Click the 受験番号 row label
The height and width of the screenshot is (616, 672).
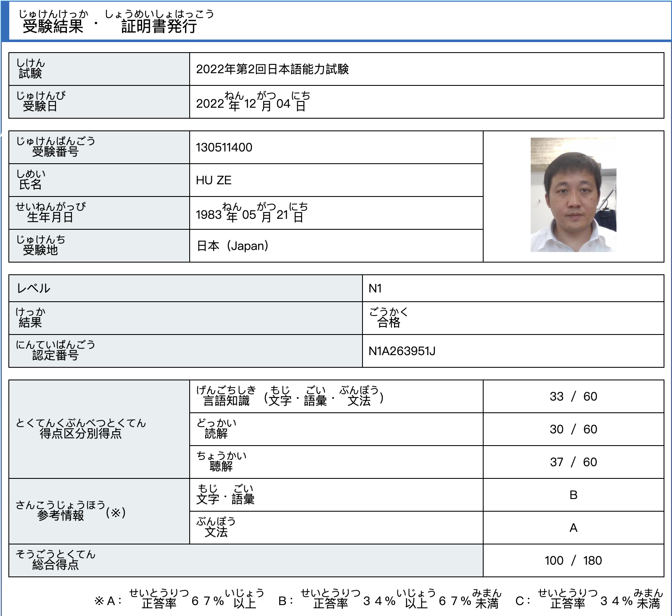pos(56,147)
